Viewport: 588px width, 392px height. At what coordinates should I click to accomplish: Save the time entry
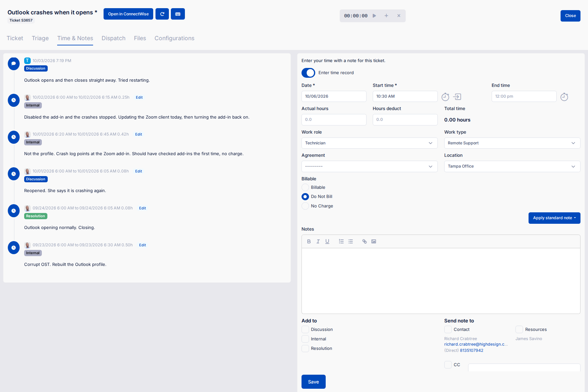pos(314,382)
